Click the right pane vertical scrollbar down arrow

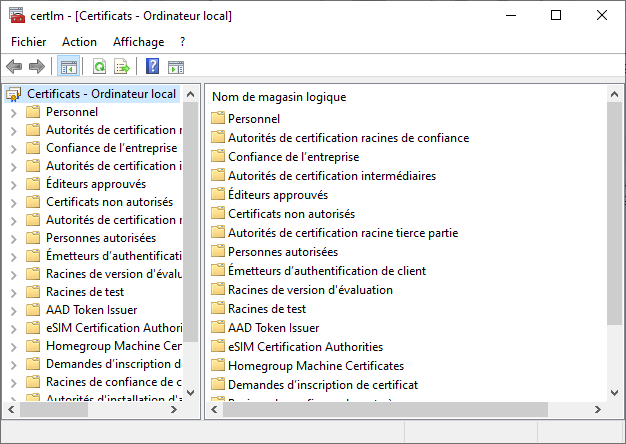615,393
